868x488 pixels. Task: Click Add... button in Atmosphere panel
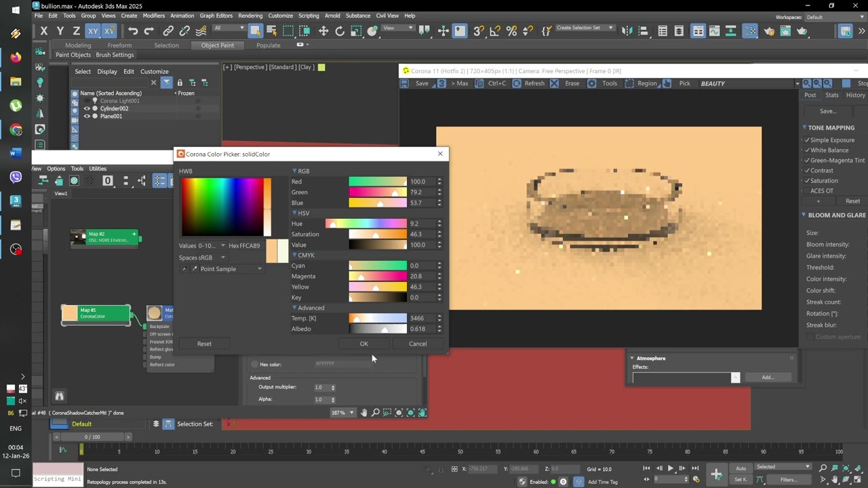click(x=768, y=378)
